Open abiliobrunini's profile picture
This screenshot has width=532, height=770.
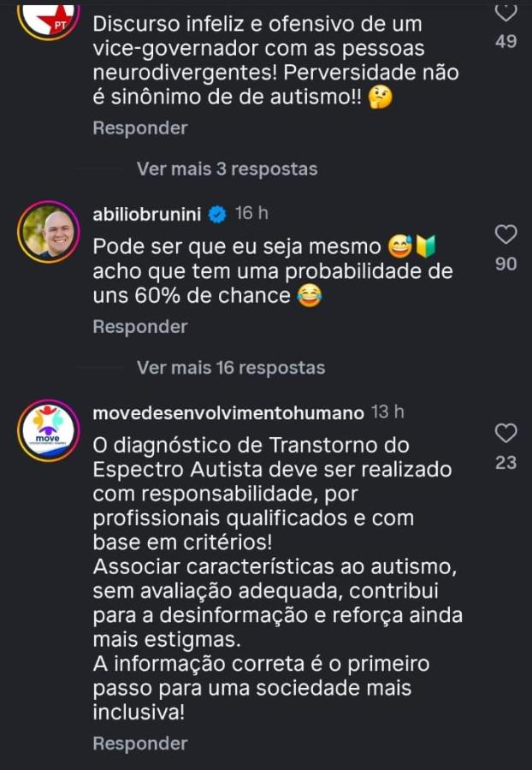[x=48, y=233]
